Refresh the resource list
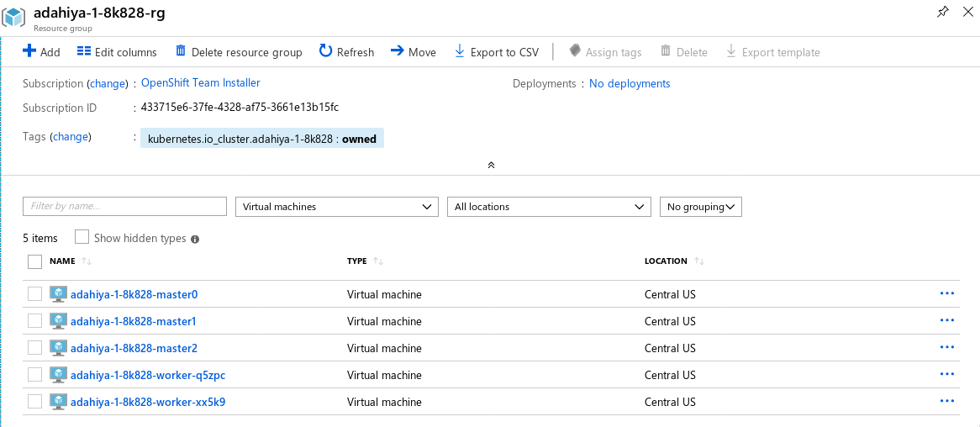 (346, 52)
